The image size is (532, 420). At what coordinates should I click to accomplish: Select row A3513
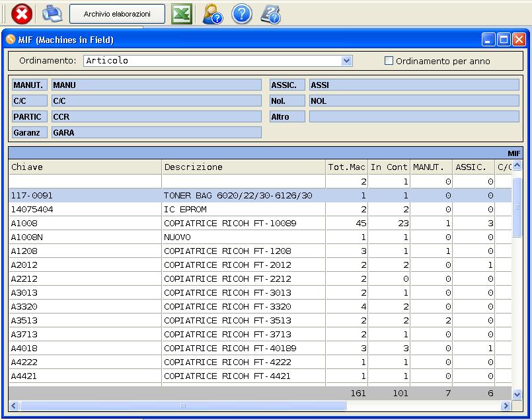tap(260, 321)
